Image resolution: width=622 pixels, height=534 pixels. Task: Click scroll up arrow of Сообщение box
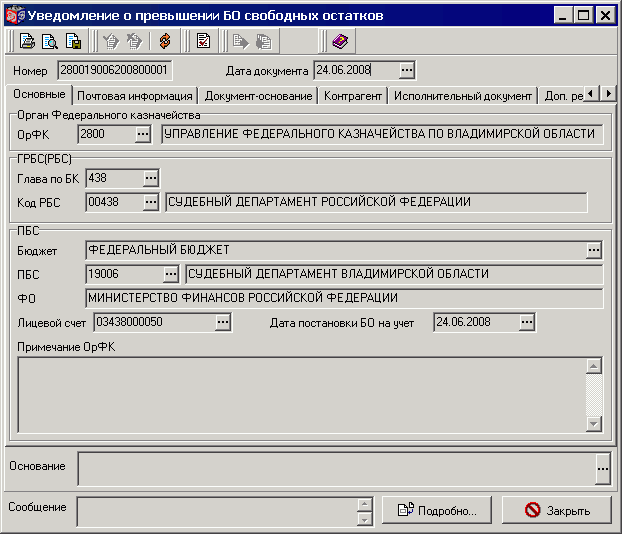(365, 505)
